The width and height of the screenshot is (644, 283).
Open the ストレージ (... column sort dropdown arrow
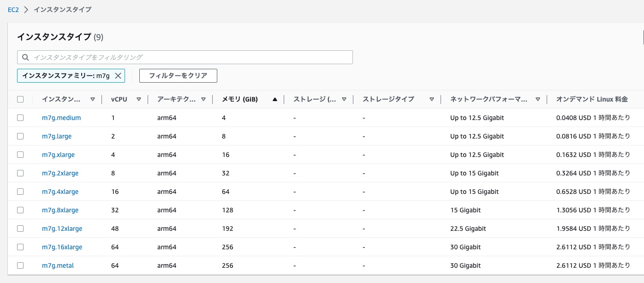(x=344, y=99)
